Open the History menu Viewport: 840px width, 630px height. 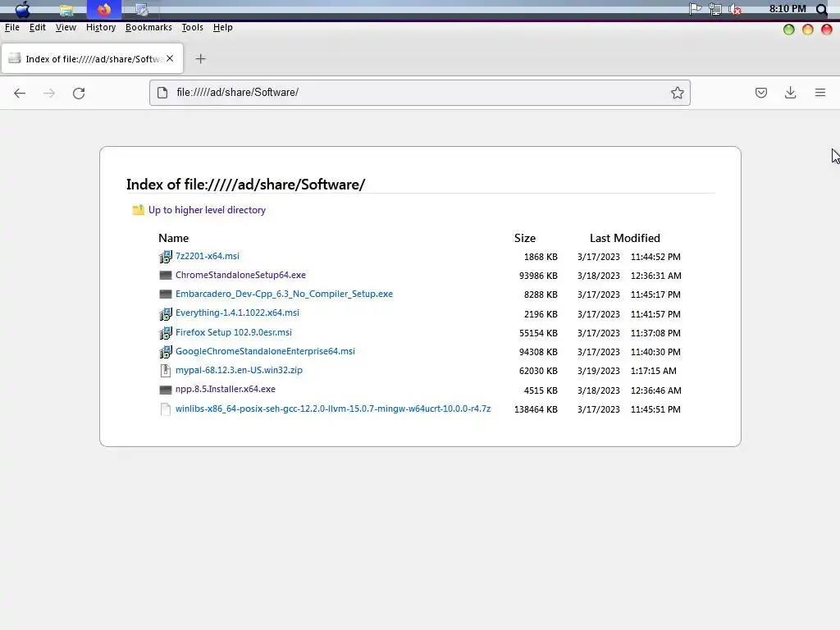(x=101, y=27)
